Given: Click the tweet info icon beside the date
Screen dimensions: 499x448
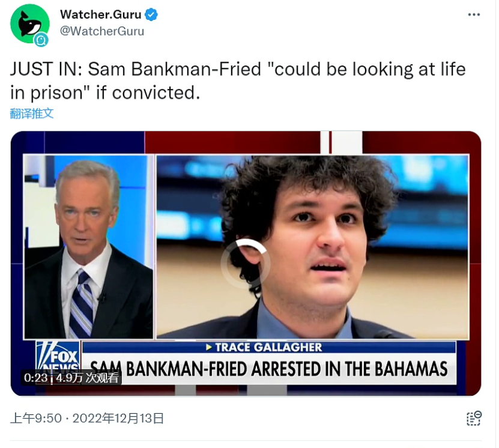Looking at the screenshot, I should (474, 419).
